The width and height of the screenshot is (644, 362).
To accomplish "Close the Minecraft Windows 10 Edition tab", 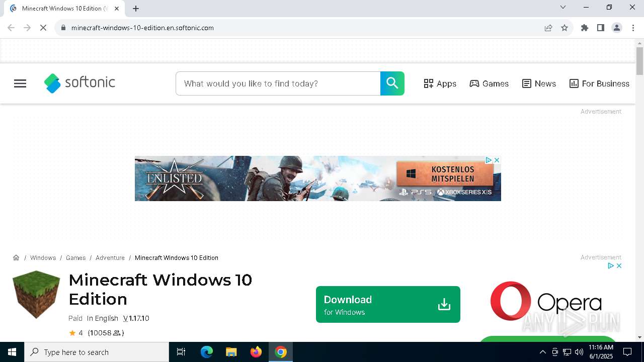I will 117,9.
